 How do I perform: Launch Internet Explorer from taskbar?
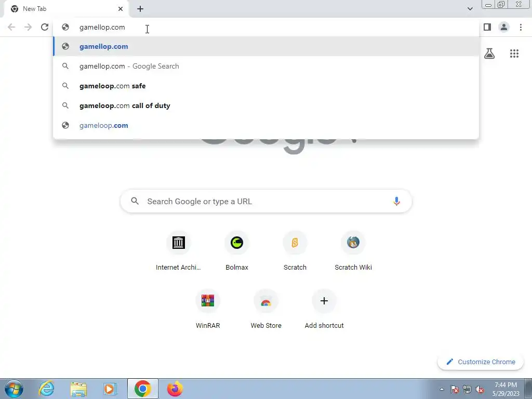click(46, 389)
